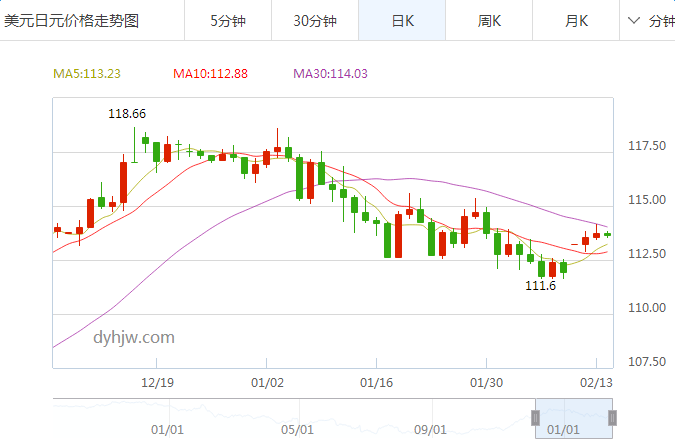Image resolution: width=675 pixels, height=441 pixels.
Task: Open the dyhjw.com watermark link
Action: click(134, 337)
